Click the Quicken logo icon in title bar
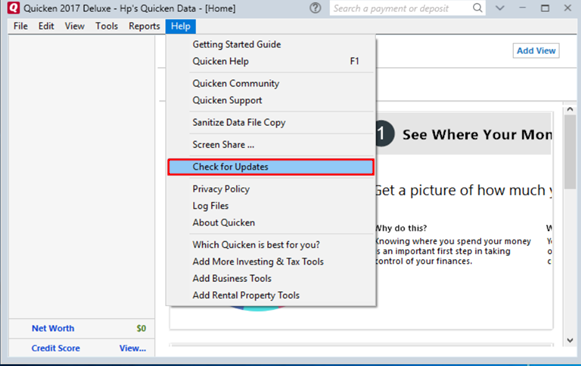The image size is (581, 366). point(13,8)
